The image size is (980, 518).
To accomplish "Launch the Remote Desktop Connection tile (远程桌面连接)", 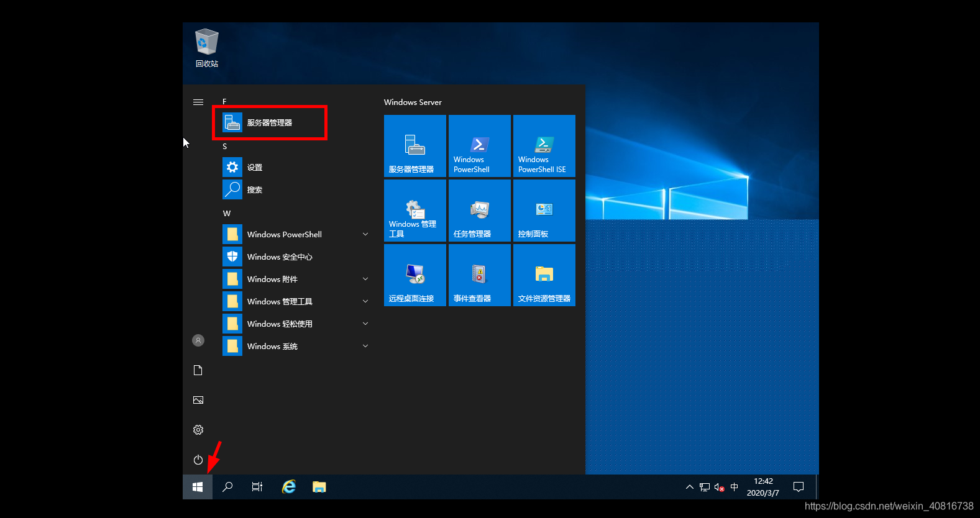I will (414, 275).
